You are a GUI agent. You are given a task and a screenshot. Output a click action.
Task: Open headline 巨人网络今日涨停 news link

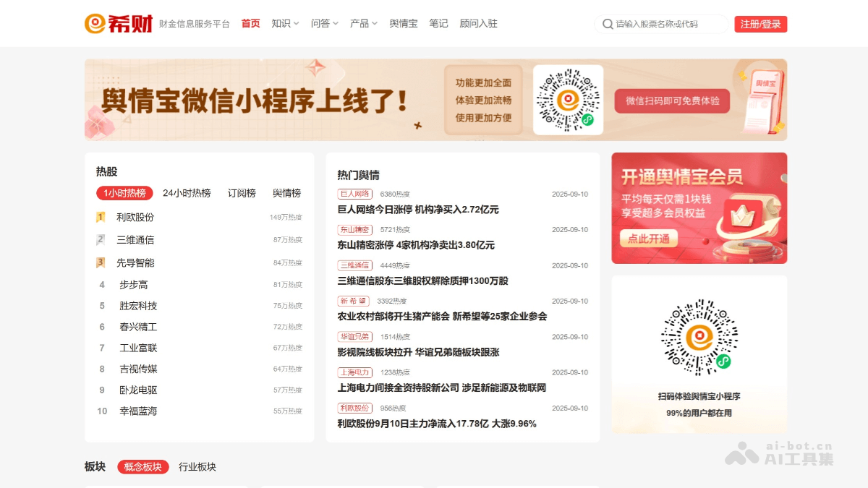click(x=417, y=210)
